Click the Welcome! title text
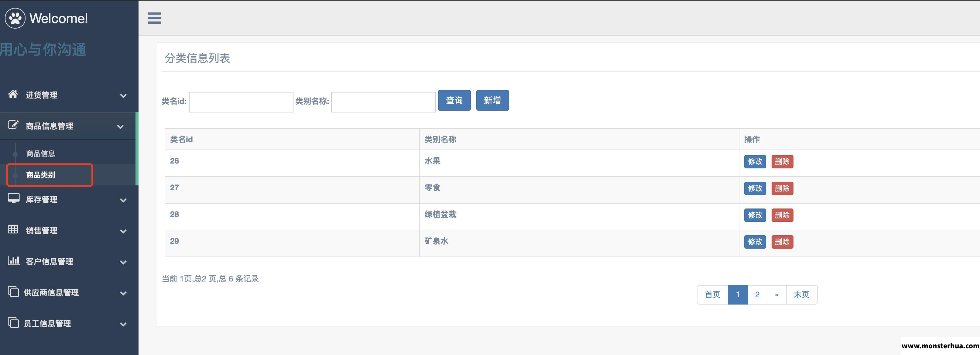980x355 pixels. 59,18
